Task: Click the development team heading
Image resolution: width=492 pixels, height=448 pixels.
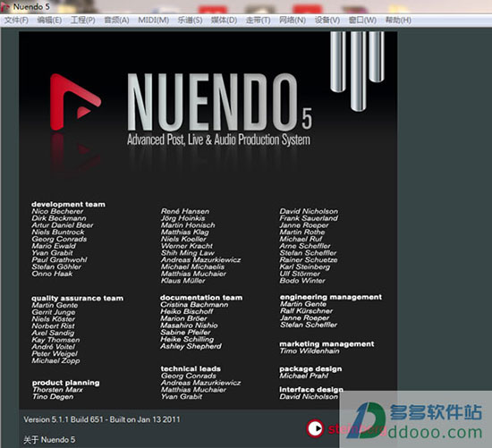Action: coord(68,204)
